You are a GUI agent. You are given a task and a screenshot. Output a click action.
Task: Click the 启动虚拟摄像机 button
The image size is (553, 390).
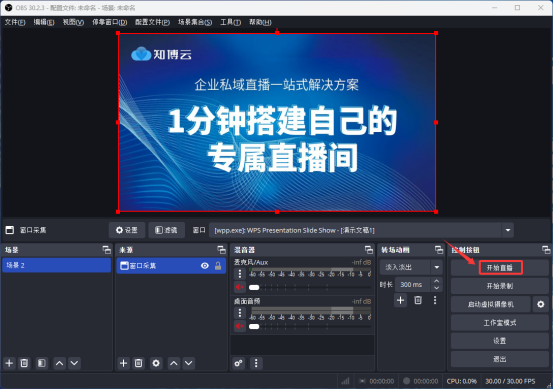(491, 304)
